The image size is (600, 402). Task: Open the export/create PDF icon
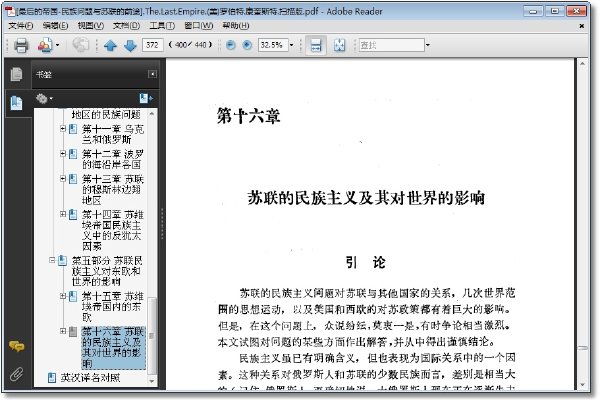45,46
